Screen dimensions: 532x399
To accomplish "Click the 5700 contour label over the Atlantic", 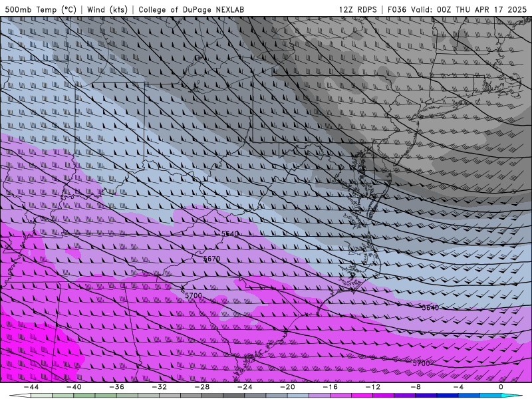I will click(x=422, y=363).
